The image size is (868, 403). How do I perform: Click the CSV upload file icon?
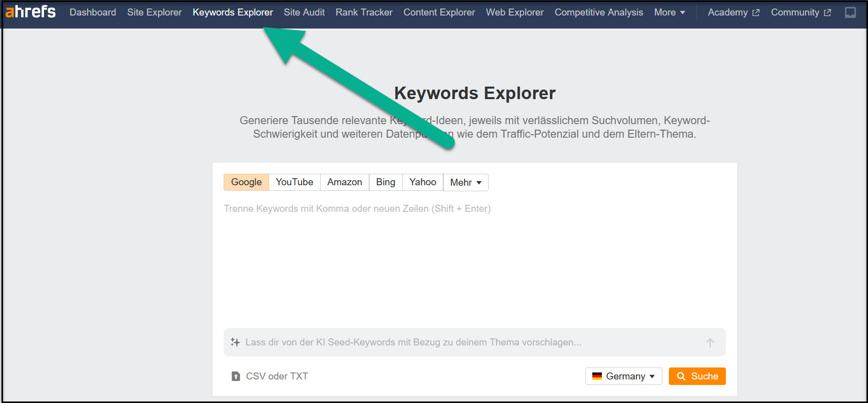pyautogui.click(x=236, y=376)
